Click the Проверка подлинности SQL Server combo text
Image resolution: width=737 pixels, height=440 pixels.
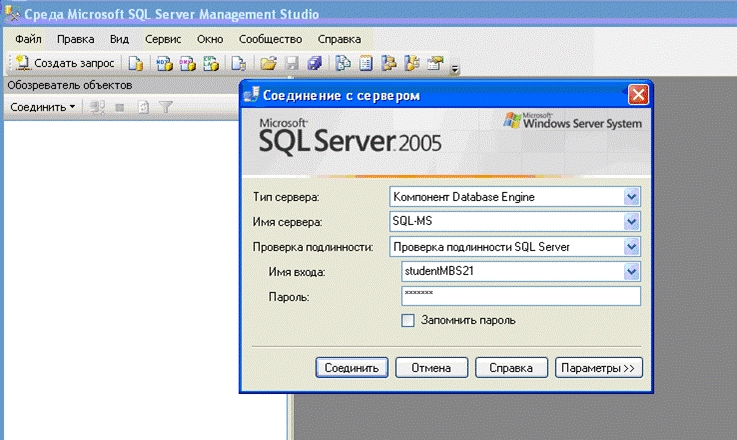(x=481, y=247)
